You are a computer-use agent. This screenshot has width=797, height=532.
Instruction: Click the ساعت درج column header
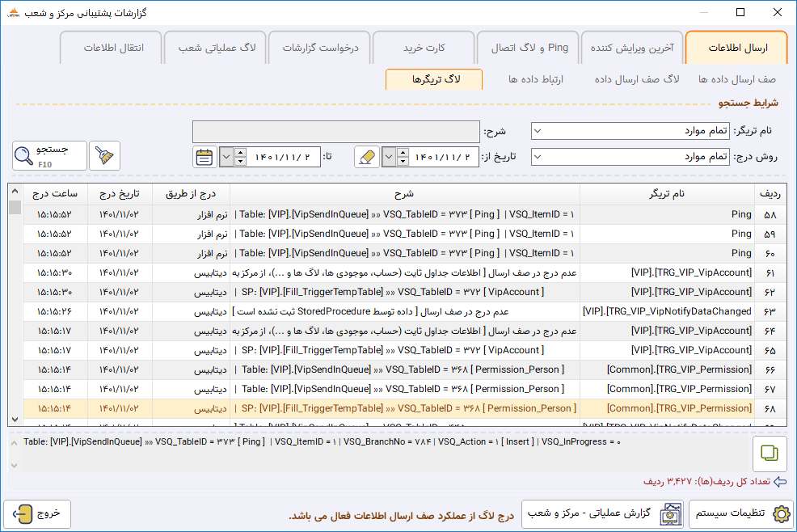pyautogui.click(x=56, y=194)
